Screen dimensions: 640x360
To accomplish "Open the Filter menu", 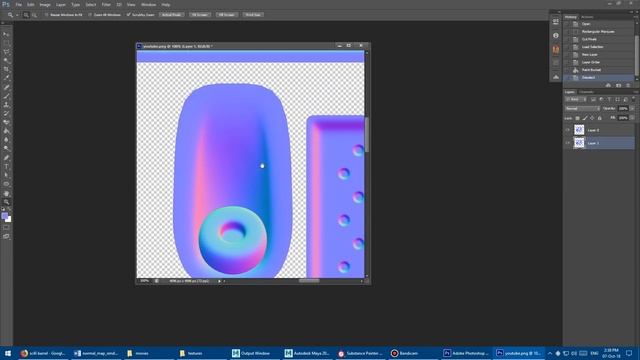I will click(106, 4).
